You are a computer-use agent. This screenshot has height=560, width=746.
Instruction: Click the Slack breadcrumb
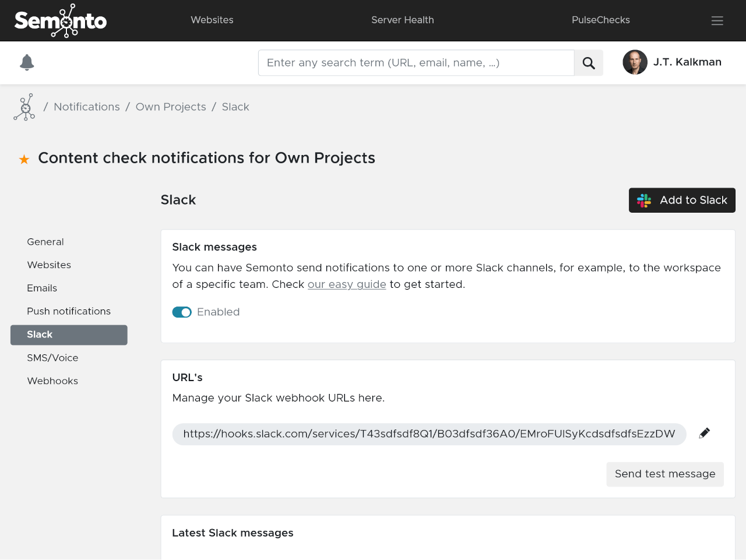click(x=235, y=107)
